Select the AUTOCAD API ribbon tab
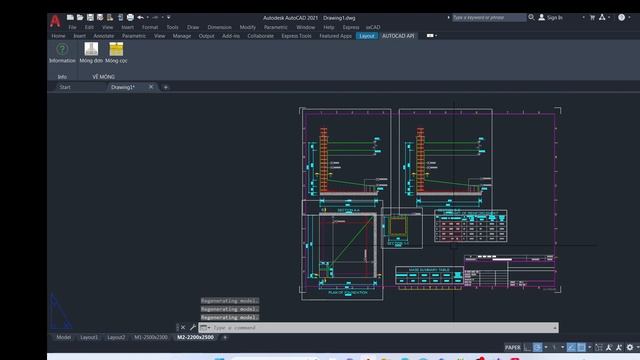 tap(398, 36)
